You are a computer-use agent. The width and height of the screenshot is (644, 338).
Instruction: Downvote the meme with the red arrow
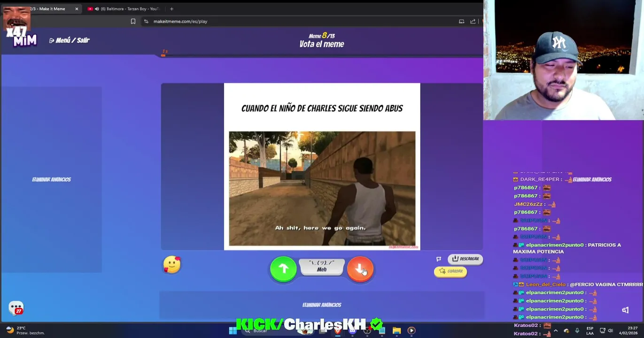(x=360, y=269)
